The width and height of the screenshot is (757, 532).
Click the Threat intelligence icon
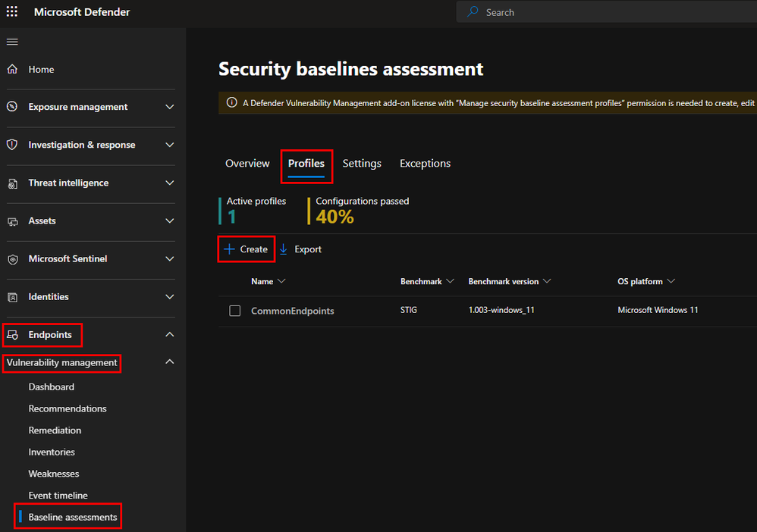[12, 183]
